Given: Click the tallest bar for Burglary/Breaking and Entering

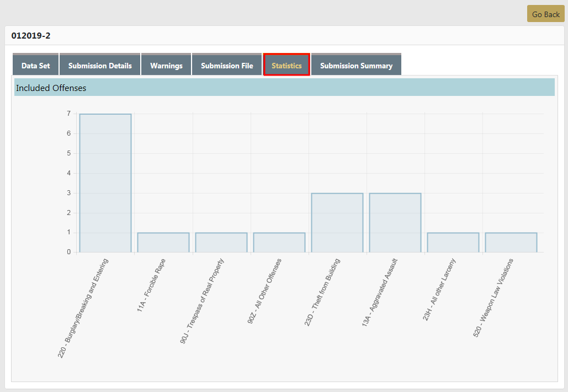Looking at the screenshot, I should point(105,183).
